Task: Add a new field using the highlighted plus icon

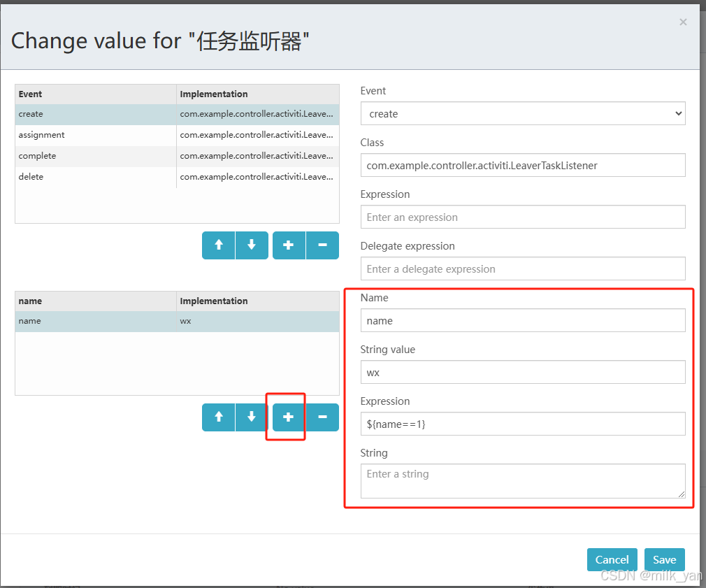Action: point(288,417)
